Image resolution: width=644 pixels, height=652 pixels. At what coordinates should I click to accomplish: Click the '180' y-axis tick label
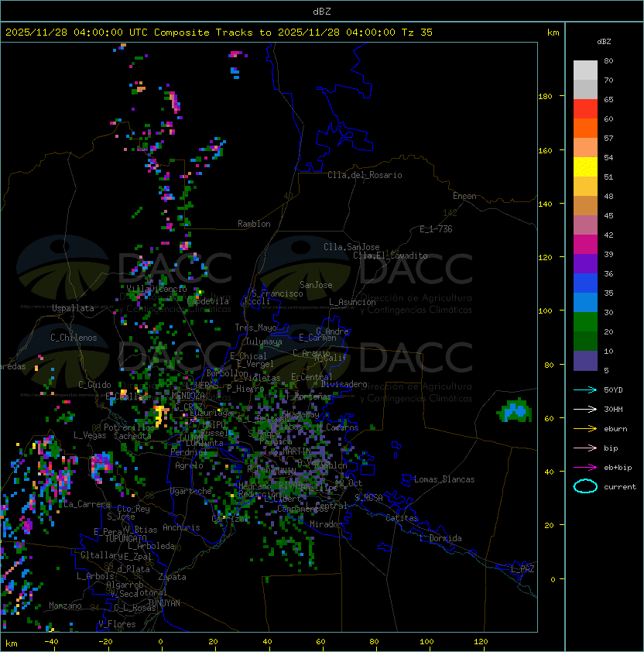(x=545, y=97)
